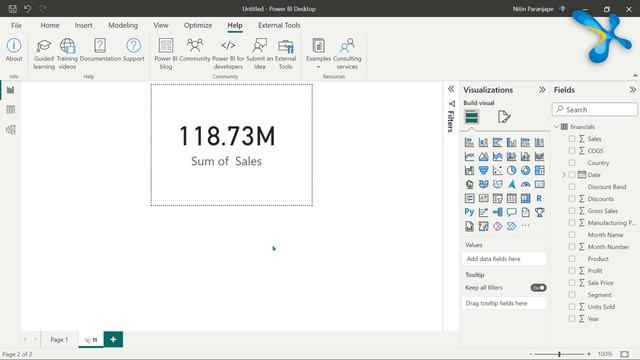Check the COGS field checkbox
The image size is (640, 360).
click(x=572, y=151)
